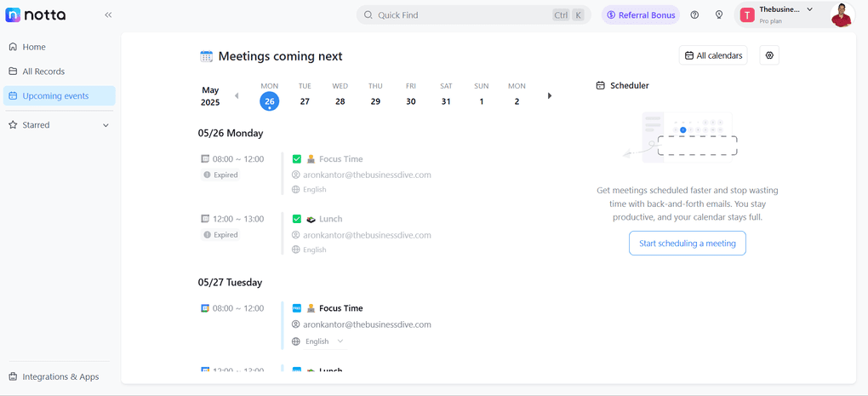Image resolution: width=868 pixels, height=396 pixels.
Task: Click the globe icon on Monday Lunch
Action: pyautogui.click(x=295, y=250)
